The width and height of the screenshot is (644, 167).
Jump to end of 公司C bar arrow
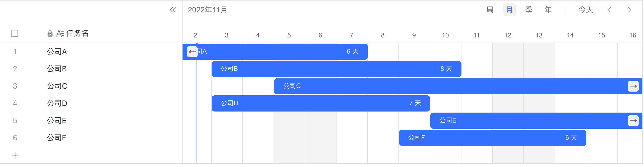[633, 86]
